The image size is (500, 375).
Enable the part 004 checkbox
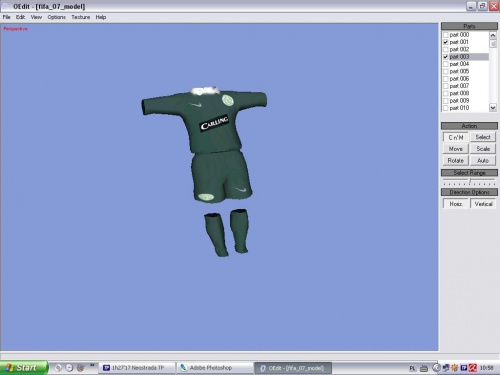[445, 64]
